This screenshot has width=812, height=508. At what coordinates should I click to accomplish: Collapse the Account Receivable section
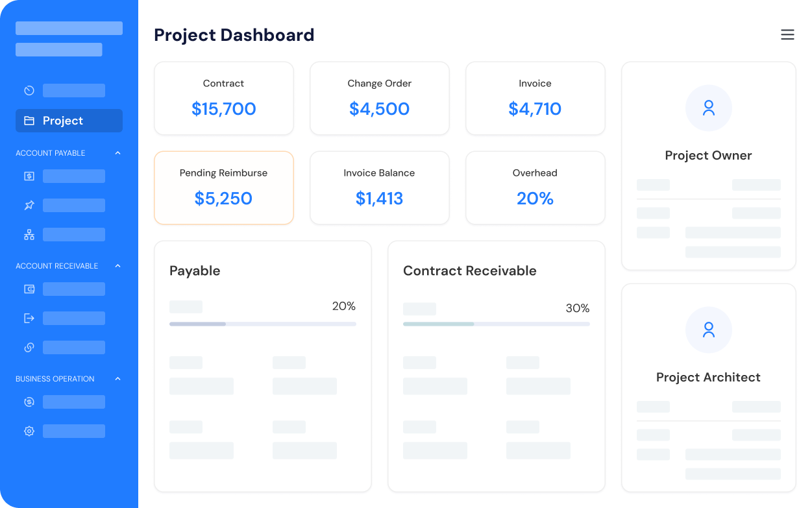click(x=117, y=265)
